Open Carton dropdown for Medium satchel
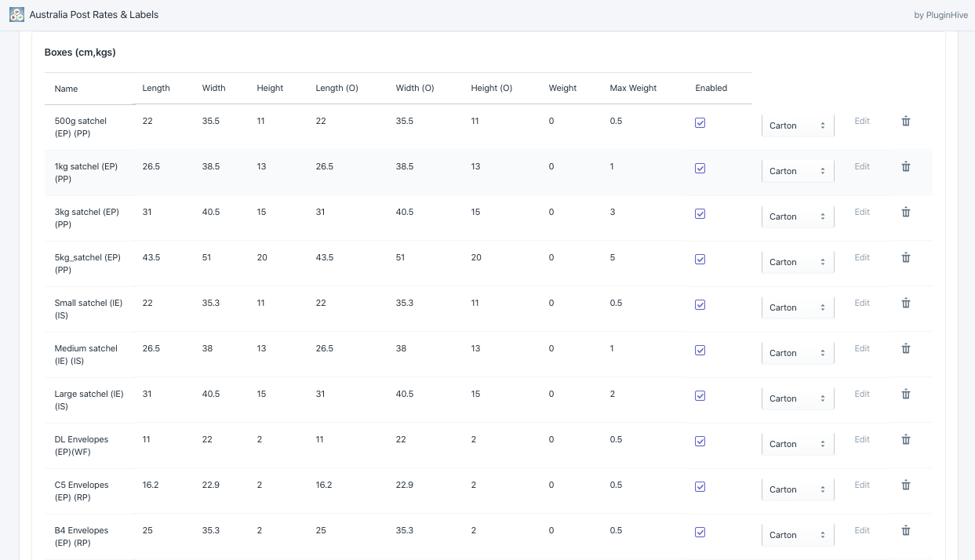 click(x=798, y=353)
